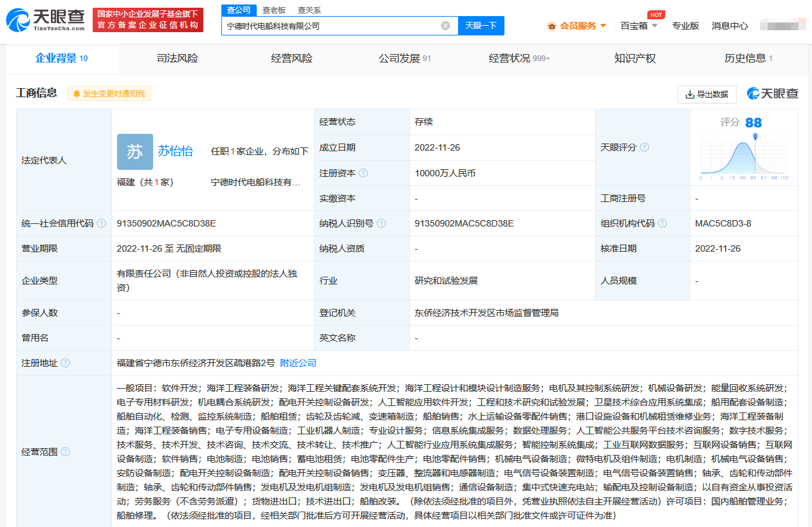This screenshot has height=527, width=812.
Task: Open the 苏怡怡 legal representative link
Action: coord(176,151)
